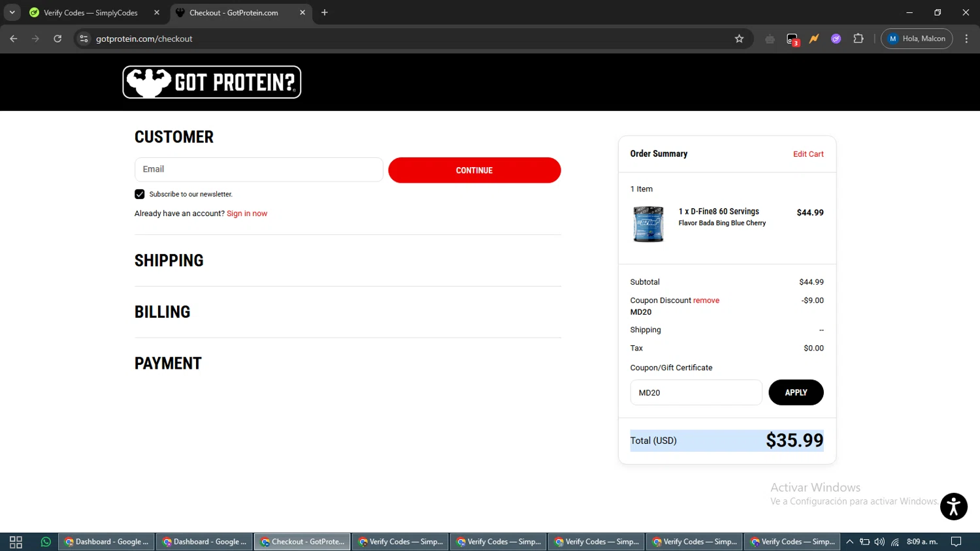Remove the MD20 coupon discount
Viewport: 980px width, 551px height.
[706, 300]
